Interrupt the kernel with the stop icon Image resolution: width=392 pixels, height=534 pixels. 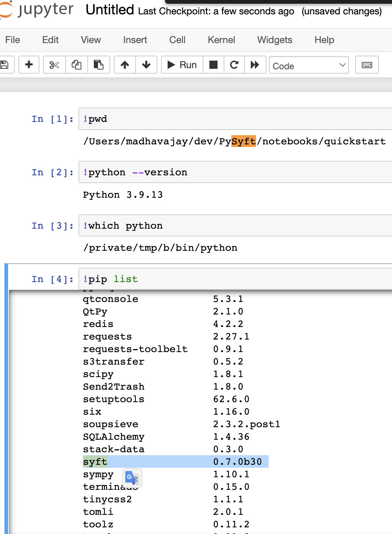click(214, 64)
